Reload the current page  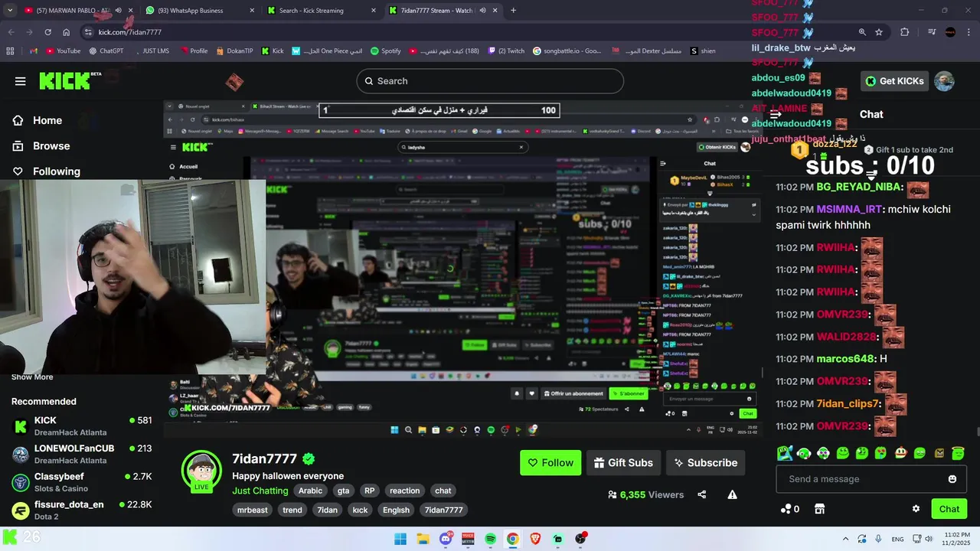[47, 32]
